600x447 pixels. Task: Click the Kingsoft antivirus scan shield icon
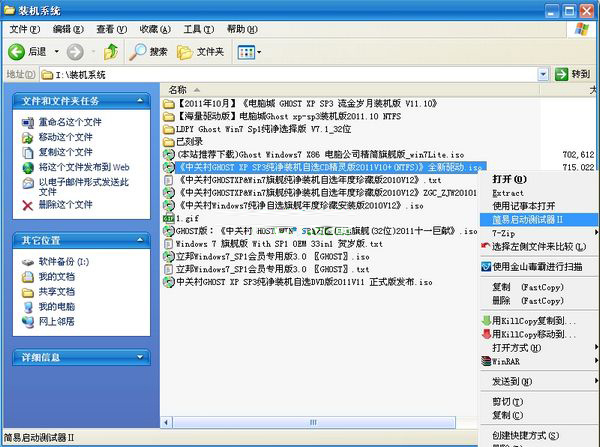(486, 266)
